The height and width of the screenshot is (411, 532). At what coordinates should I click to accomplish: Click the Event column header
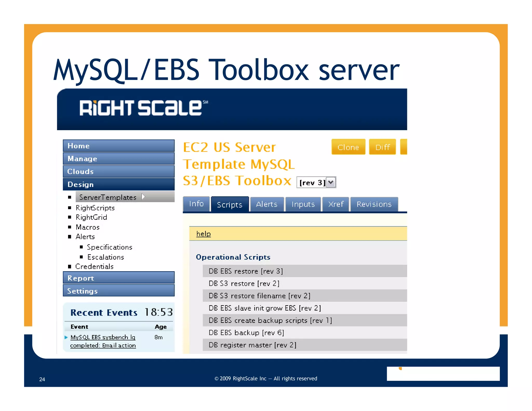pos(79,327)
